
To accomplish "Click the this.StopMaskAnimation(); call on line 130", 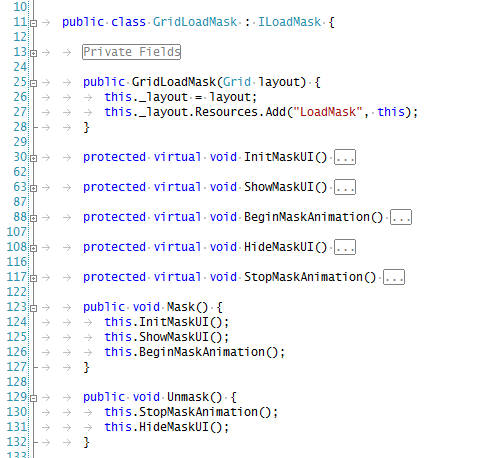I will click(x=191, y=412).
